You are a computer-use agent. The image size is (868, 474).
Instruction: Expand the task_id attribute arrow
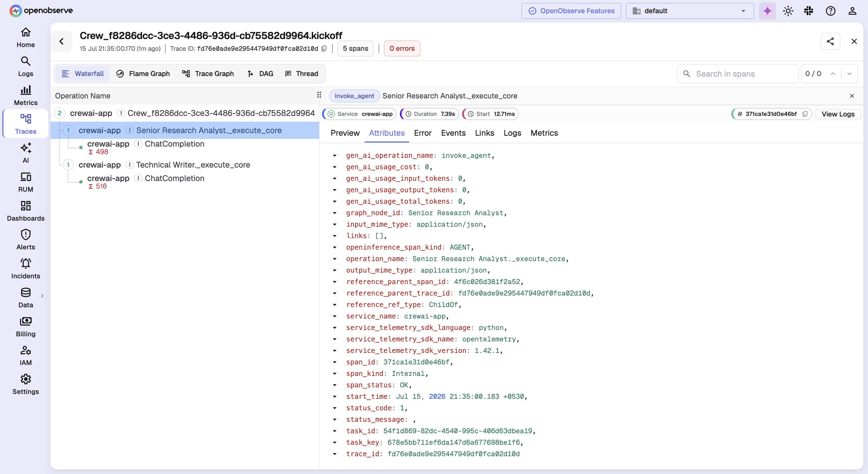coord(334,431)
